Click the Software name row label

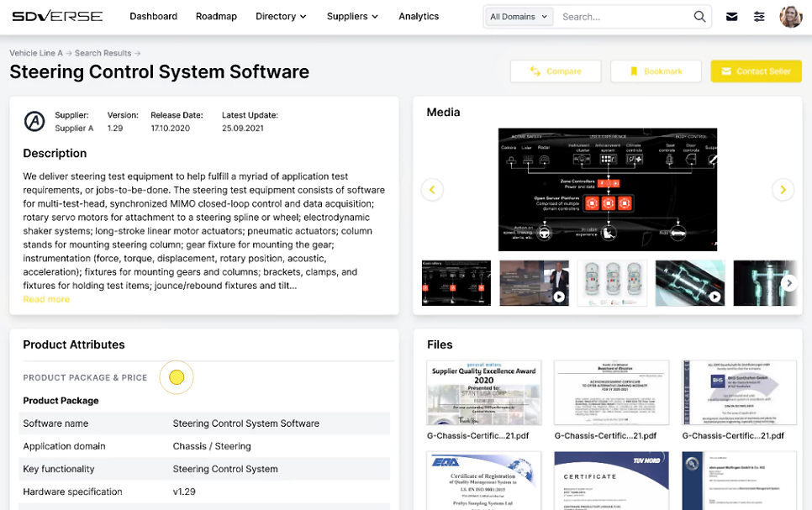point(55,423)
